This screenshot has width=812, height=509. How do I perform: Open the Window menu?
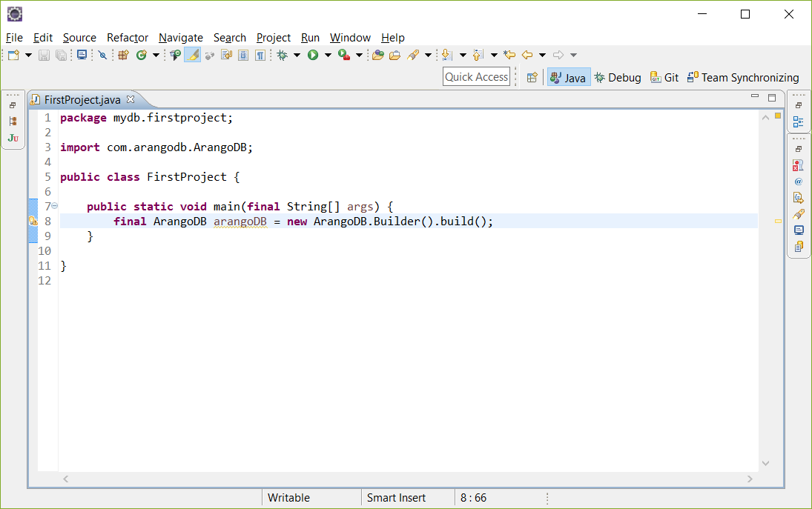[x=350, y=38]
